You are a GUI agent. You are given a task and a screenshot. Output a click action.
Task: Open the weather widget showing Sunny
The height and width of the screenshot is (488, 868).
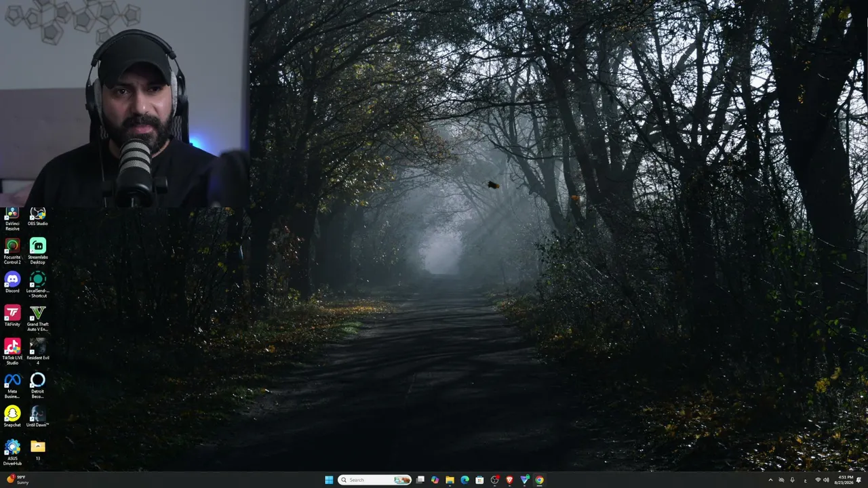(18, 480)
